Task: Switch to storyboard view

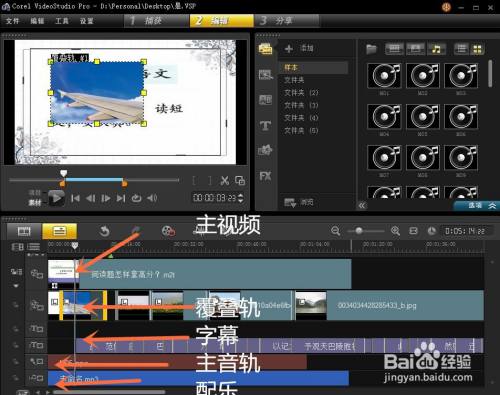Action: click(24, 231)
